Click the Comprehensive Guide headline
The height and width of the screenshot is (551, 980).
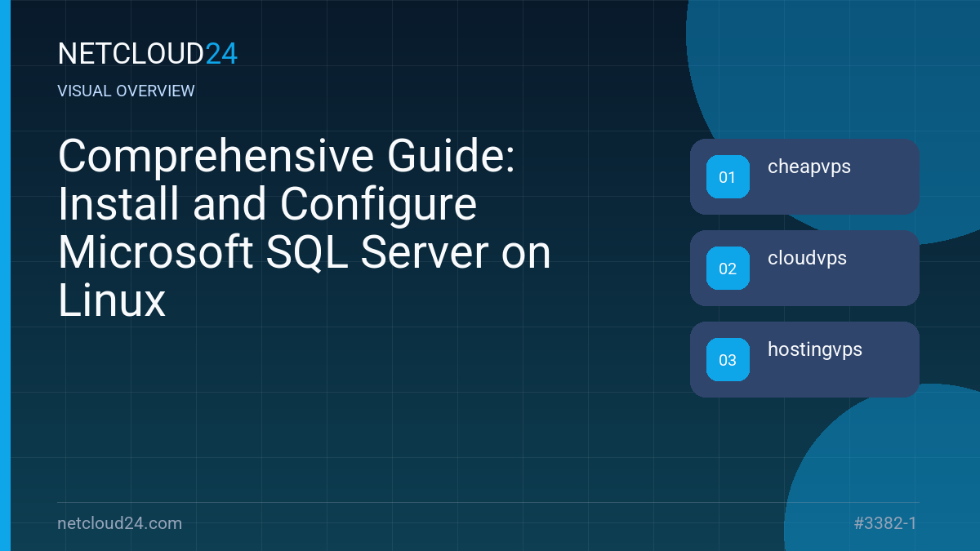(305, 228)
